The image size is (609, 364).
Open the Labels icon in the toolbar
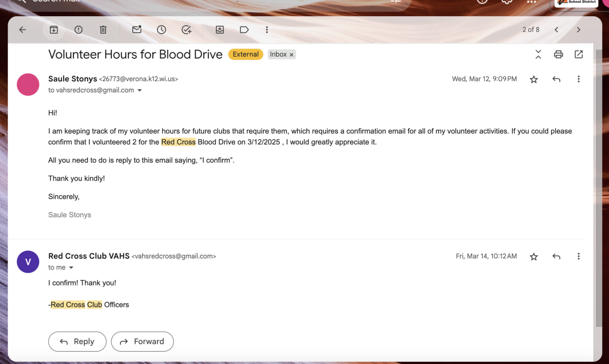tap(244, 30)
